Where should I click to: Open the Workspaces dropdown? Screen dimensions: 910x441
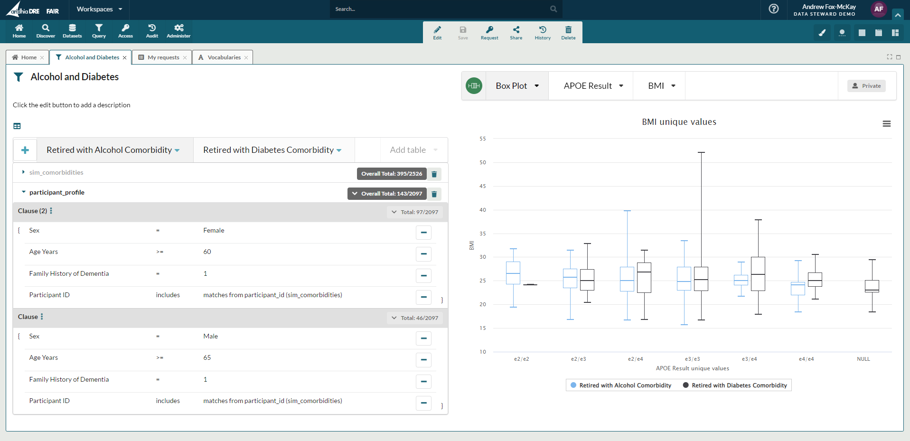pyautogui.click(x=99, y=9)
